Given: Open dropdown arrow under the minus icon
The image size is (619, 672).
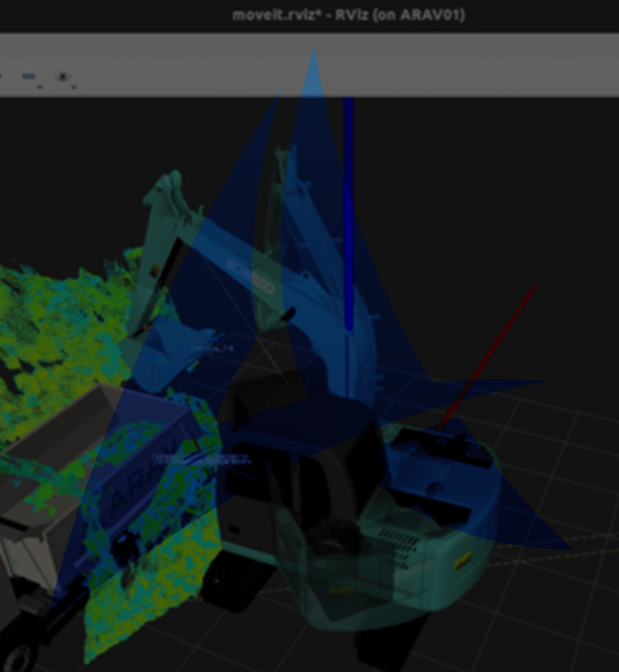Looking at the screenshot, I should pos(40,88).
